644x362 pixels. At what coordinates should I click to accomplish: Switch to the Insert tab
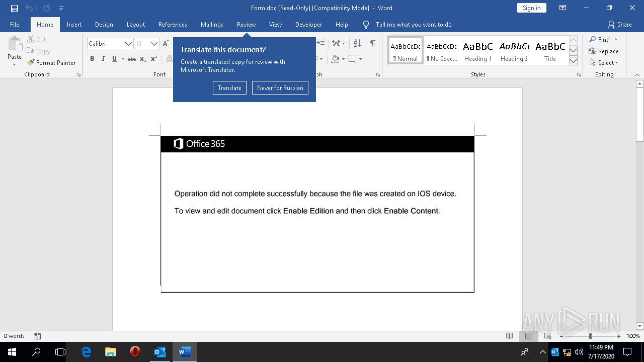click(x=74, y=25)
